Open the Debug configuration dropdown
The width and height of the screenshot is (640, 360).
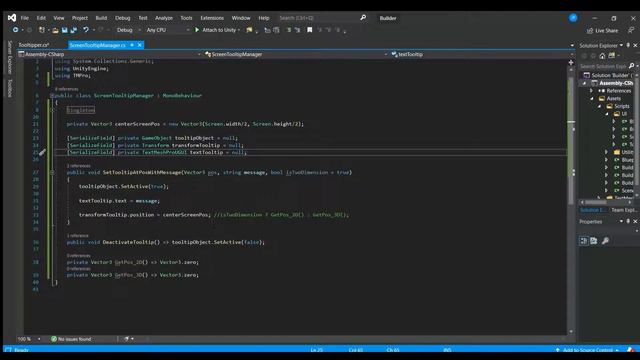click(129, 30)
